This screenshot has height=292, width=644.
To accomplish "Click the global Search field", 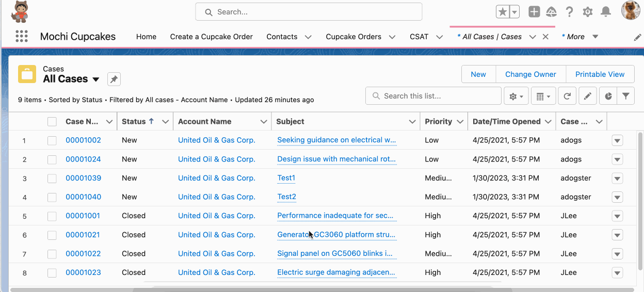I will pos(309,12).
